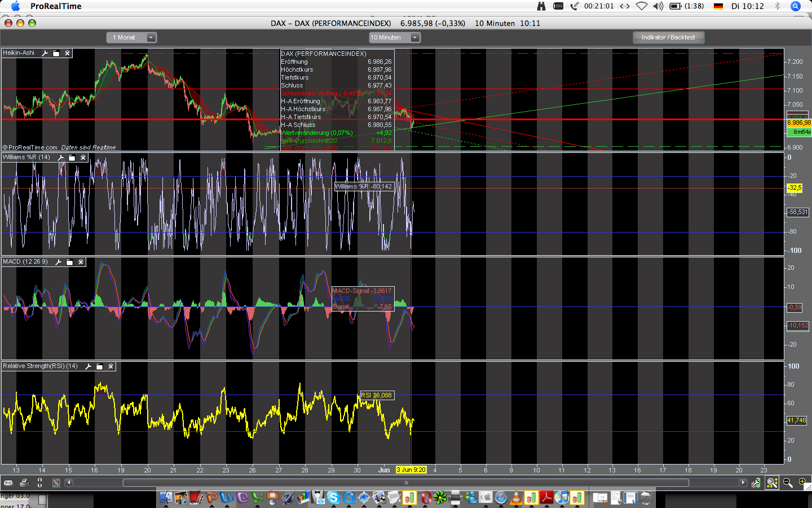This screenshot has width=812, height=508.
Task: Open the ProRealTime application menu
Action: (x=56, y=6)
